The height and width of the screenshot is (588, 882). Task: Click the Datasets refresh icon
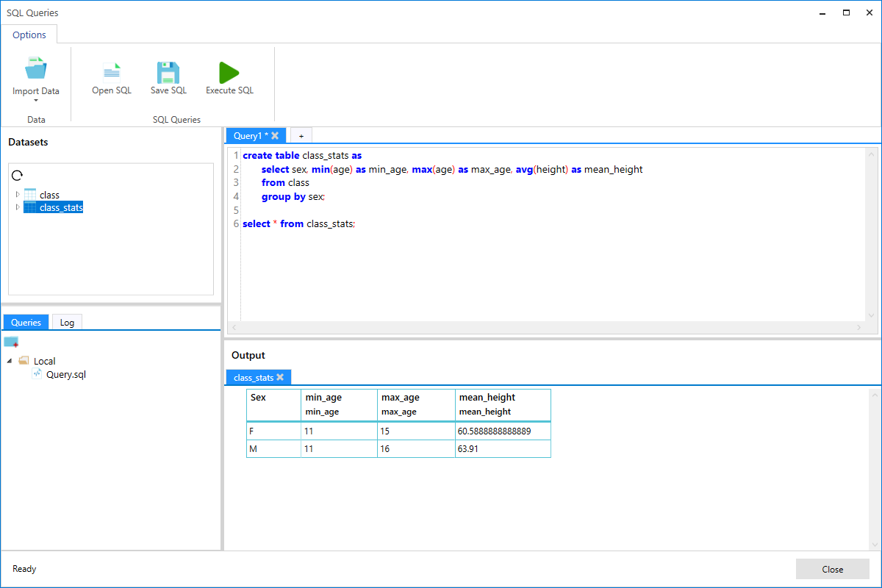coord(18,176)
